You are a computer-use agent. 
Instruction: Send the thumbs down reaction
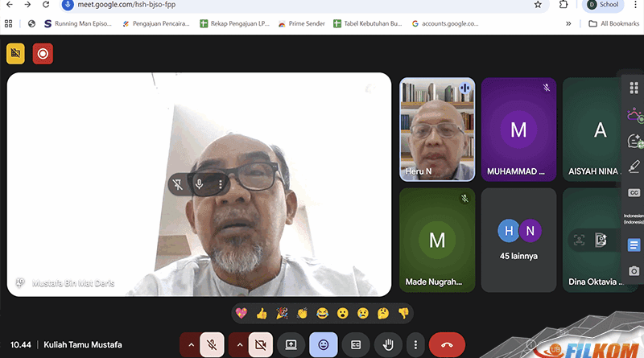coord(404,313)
